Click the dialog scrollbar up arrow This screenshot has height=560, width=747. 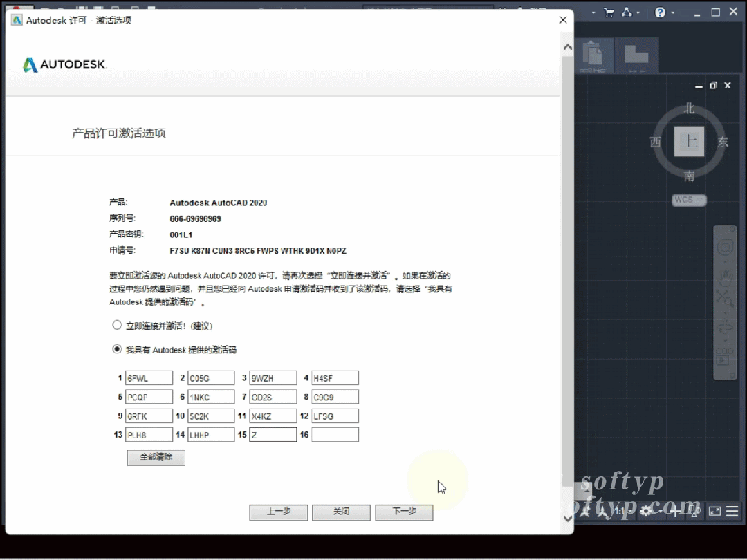point(567,47)
